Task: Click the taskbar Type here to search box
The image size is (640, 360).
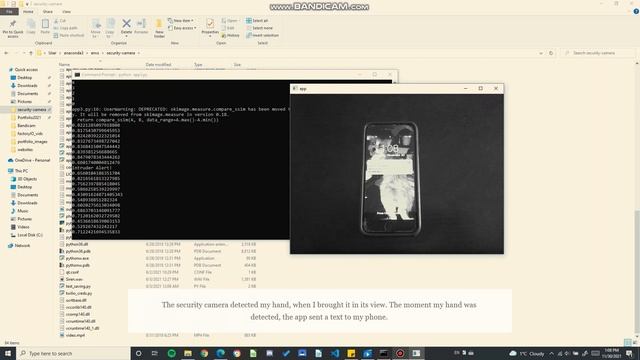Action: click(x=73, y=353)
